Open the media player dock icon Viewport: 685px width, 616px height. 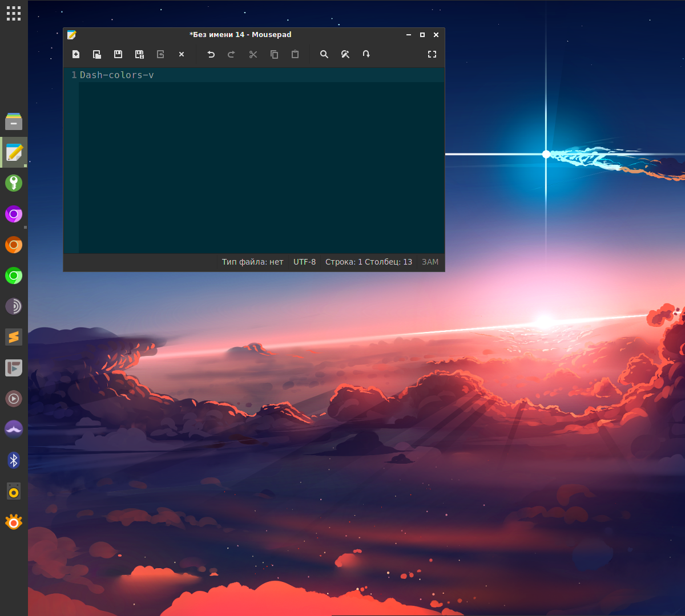point(14,399)
